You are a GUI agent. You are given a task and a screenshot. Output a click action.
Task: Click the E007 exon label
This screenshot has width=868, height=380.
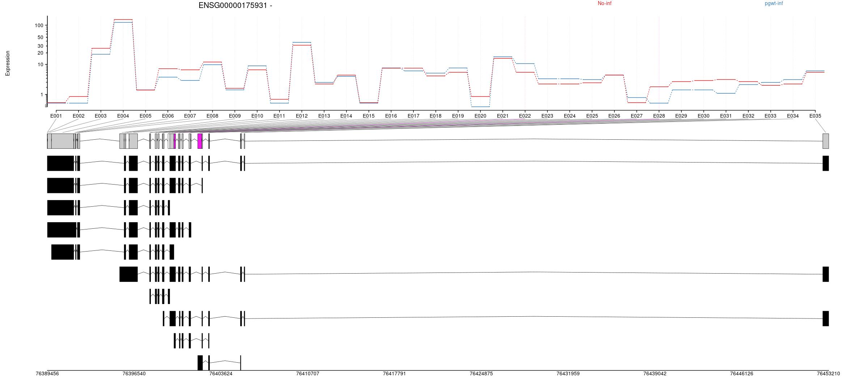(190, 116)
